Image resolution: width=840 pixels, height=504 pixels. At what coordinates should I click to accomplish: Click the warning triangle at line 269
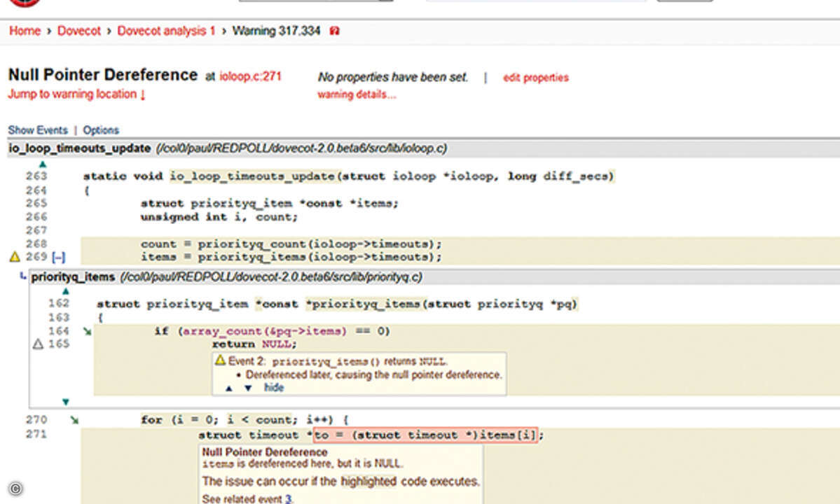[x=15, y=258]
